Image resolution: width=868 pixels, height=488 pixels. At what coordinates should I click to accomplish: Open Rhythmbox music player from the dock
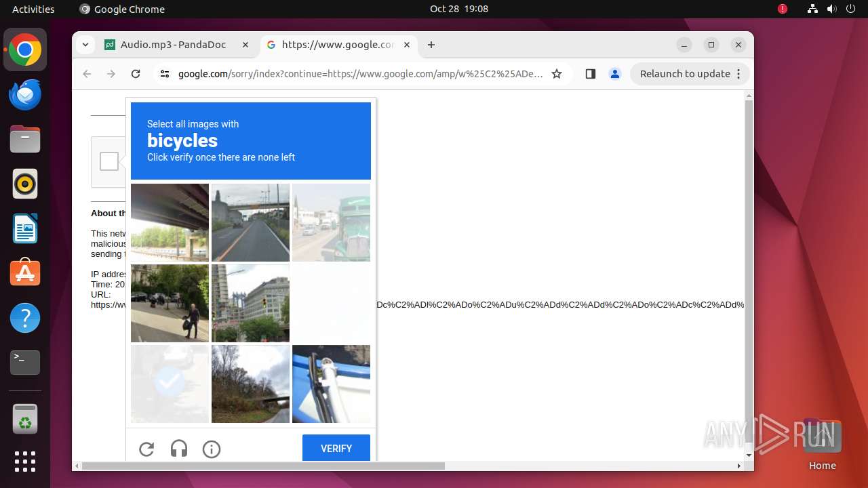click(x=25, y=184)
